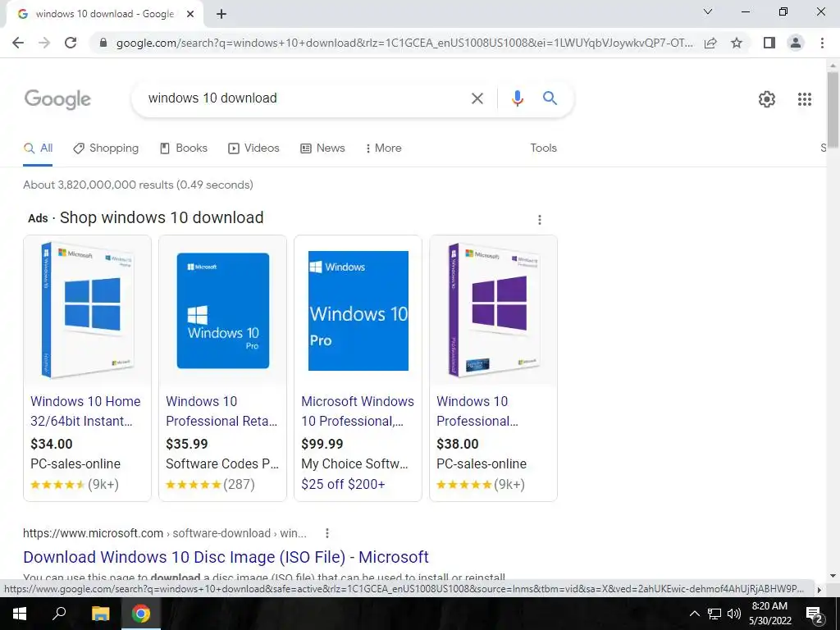View site info via the padlock icon
Image resolution: width=840 pixels, height=630 pixels.
[x=103, y=43]
